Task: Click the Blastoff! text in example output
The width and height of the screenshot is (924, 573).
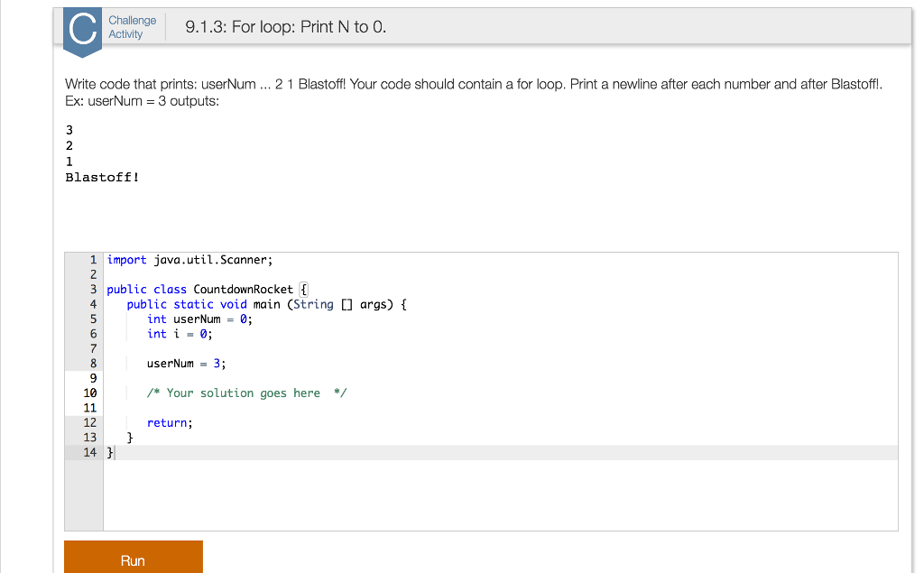Action: [x=102, y=177]
